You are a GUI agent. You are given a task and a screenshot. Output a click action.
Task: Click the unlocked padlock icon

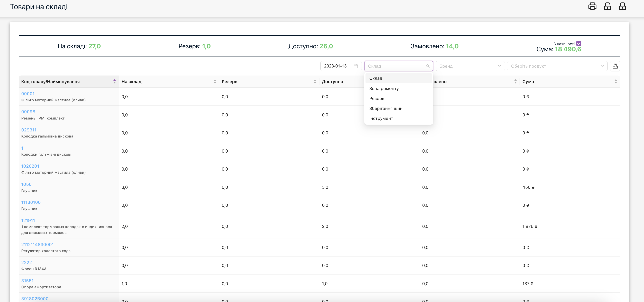607,6
